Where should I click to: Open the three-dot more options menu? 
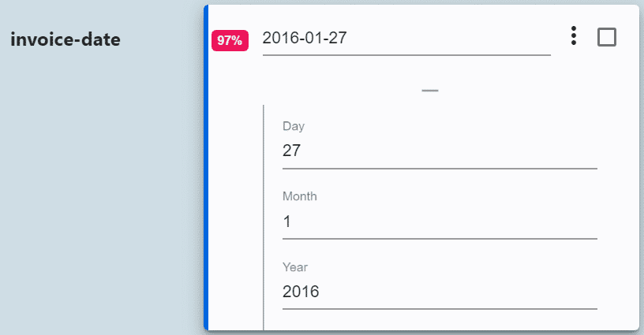tap(574, 36)
